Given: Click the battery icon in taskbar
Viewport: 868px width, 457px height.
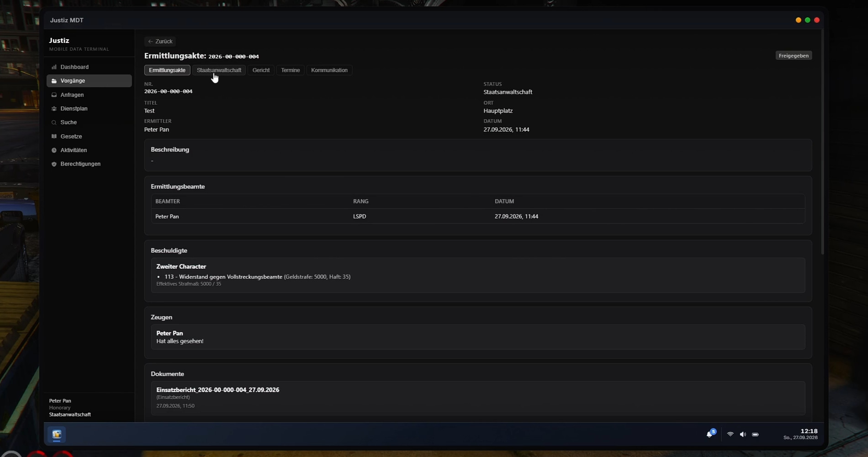Looking at the screenshot, I should tap(755, 434).
